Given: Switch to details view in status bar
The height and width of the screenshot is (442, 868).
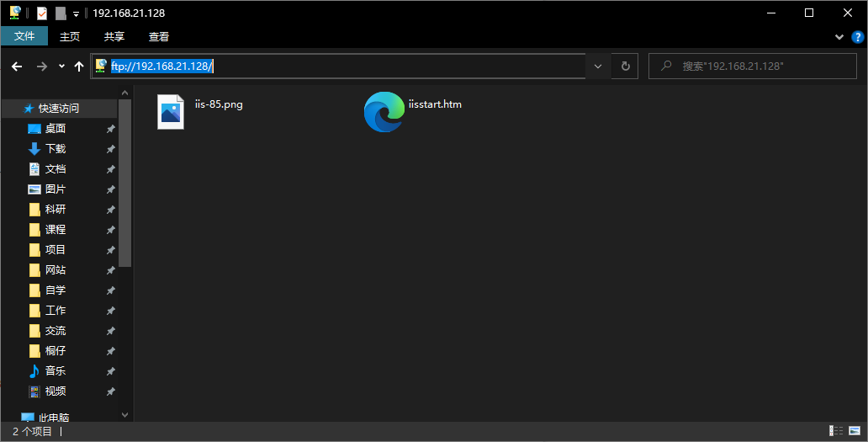Looking at the screenshot, I should click(836, 431).
